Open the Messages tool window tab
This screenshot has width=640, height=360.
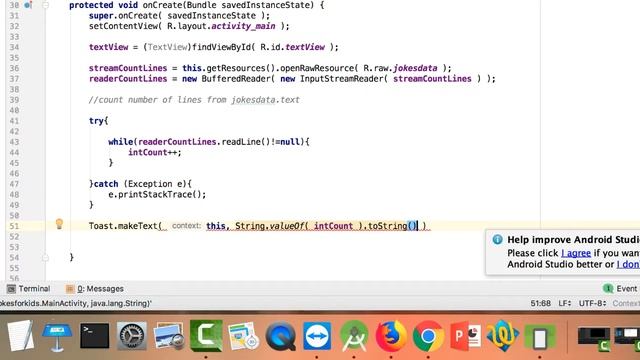point(95,289)
